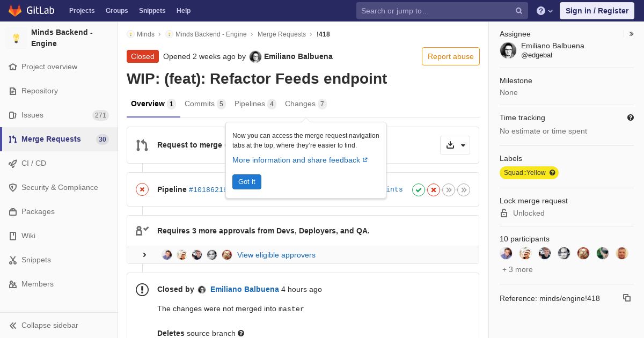Click the GitLab fox logo
The image size is (644, 338).
click(x=15, y=11)
